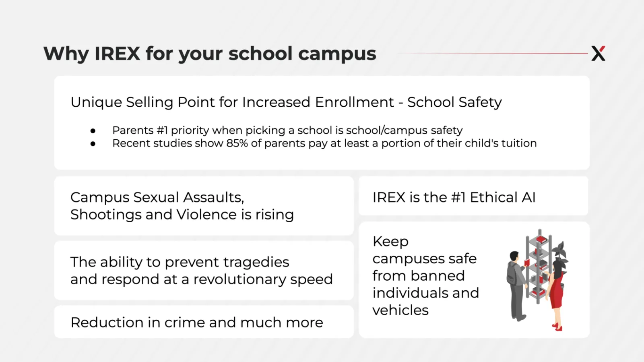This screenshot has height=362, width=644.
Task: Click the IREX X logo icon
Action: click(x=598, y=53)
